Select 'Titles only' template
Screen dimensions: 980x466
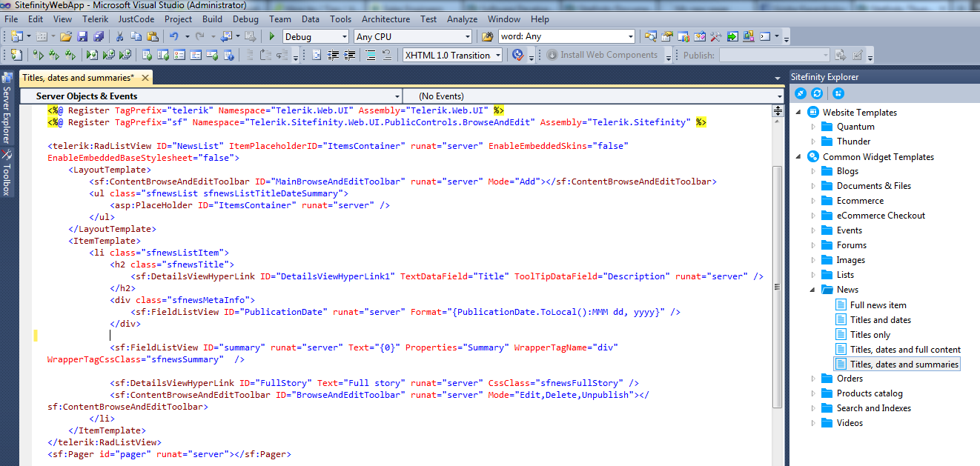(870, 334)
